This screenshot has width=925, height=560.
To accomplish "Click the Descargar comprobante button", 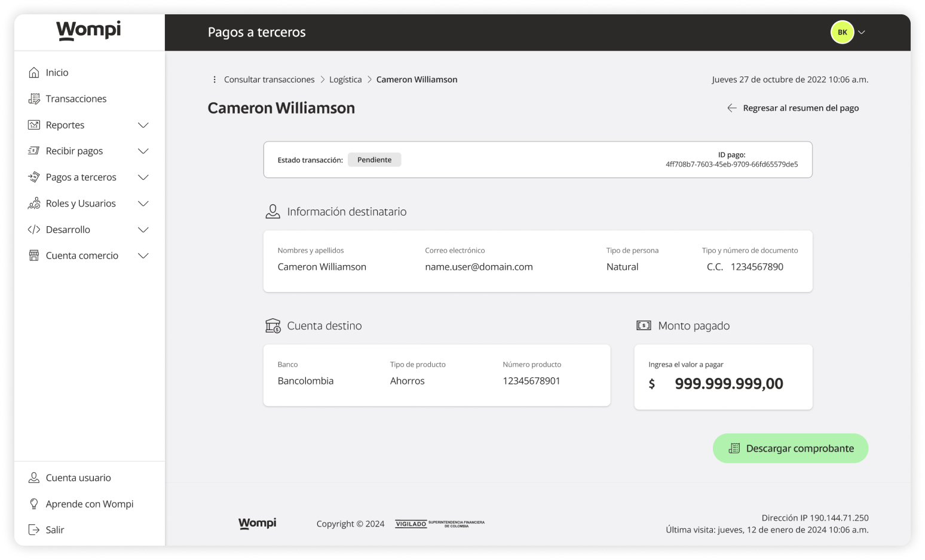I will [790, 448].
